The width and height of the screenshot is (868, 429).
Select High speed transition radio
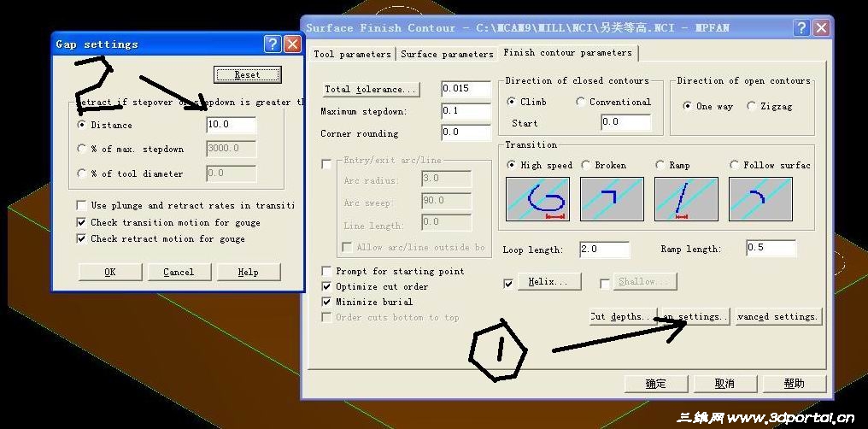point(511,165)
